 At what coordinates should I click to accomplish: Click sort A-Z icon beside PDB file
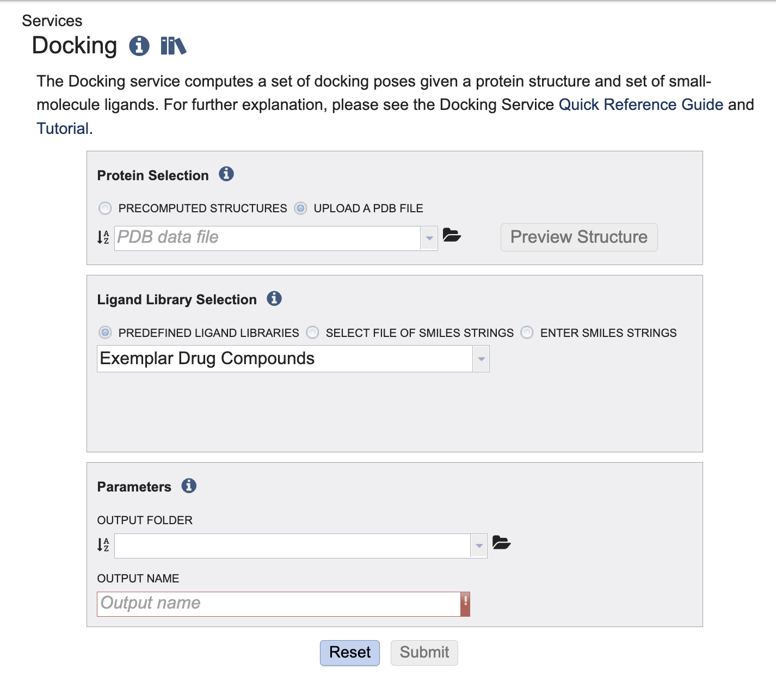tap(103, 237)
